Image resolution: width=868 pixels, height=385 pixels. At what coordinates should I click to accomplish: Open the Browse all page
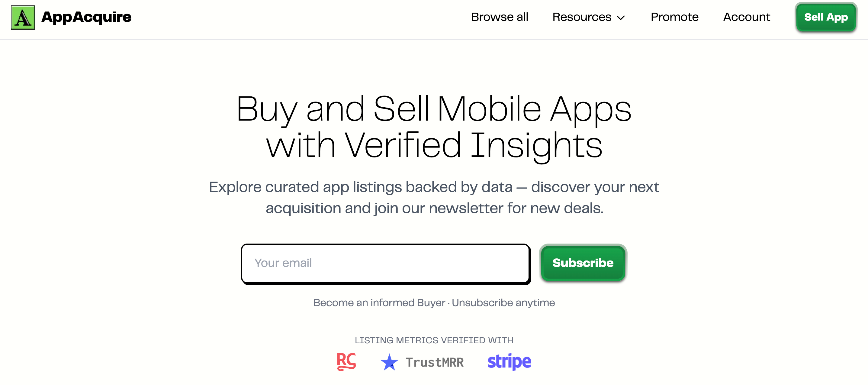coord(499,17)
